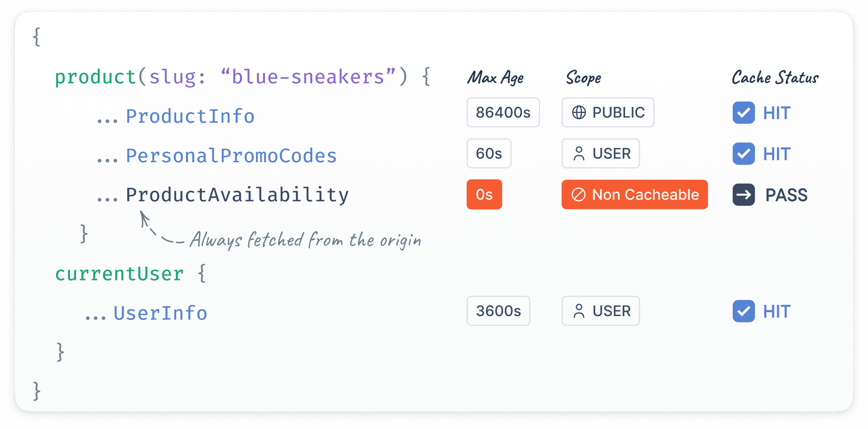
Task: Click the PASS arrow icon
Action: click(743, 195)
